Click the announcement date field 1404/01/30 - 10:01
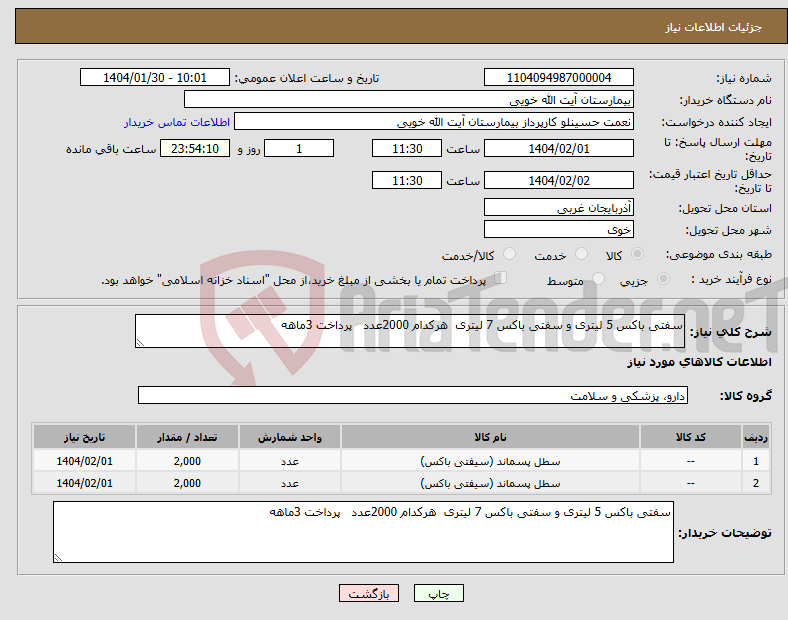This screenshot has width=788, height=620. coord(155,77)
